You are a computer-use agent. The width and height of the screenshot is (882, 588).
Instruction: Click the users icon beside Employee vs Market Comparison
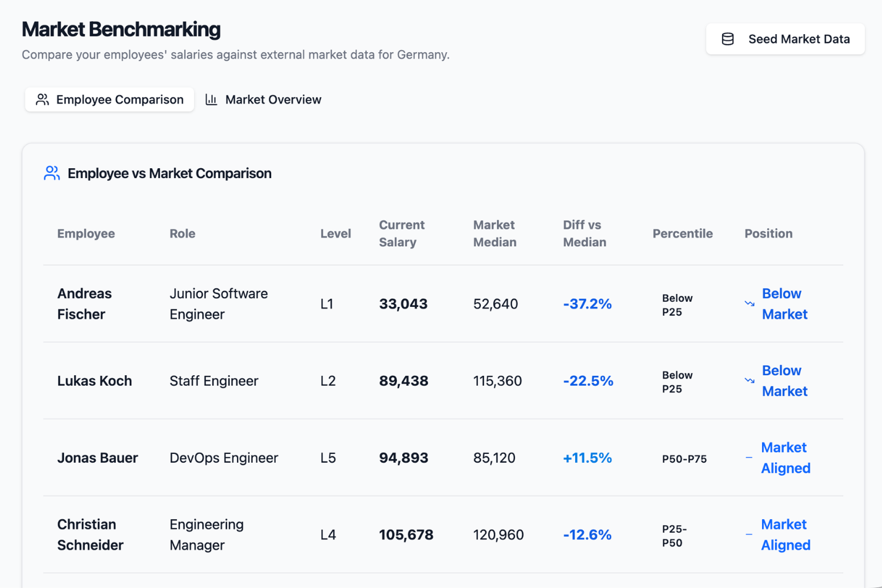point(52,173)
